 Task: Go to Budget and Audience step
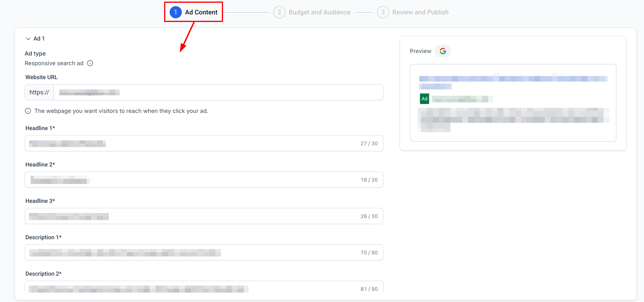[312, 12]
